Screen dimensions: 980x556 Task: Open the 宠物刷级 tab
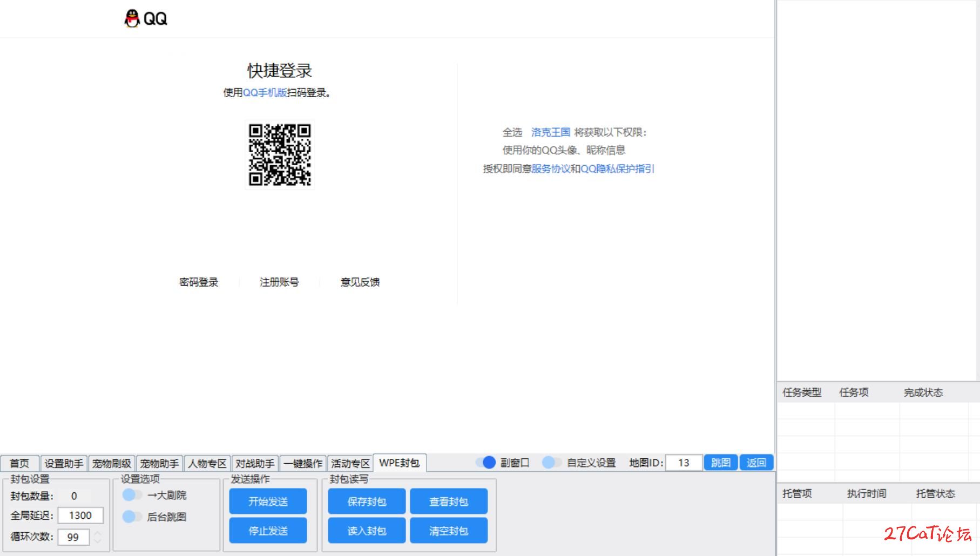[x=112, y=464]
